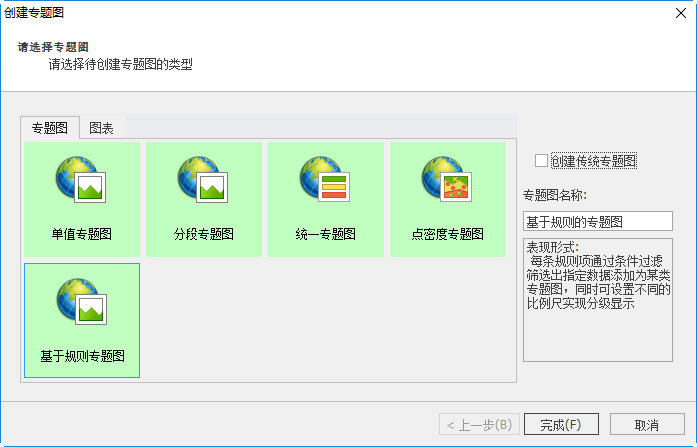Open the 专题图 tab
697x447 pixels.
click(x=50, y=128)
